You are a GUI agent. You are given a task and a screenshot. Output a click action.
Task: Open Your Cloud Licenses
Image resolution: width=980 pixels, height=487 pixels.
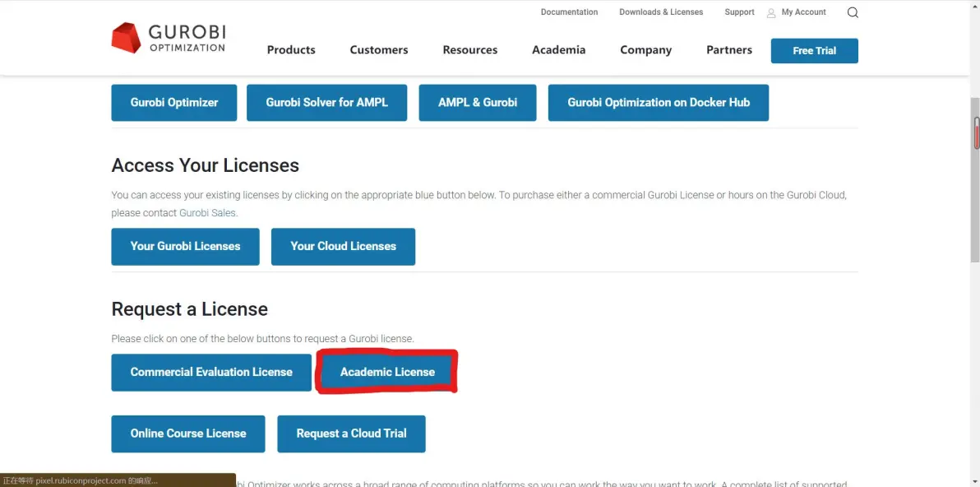[343, 246]
